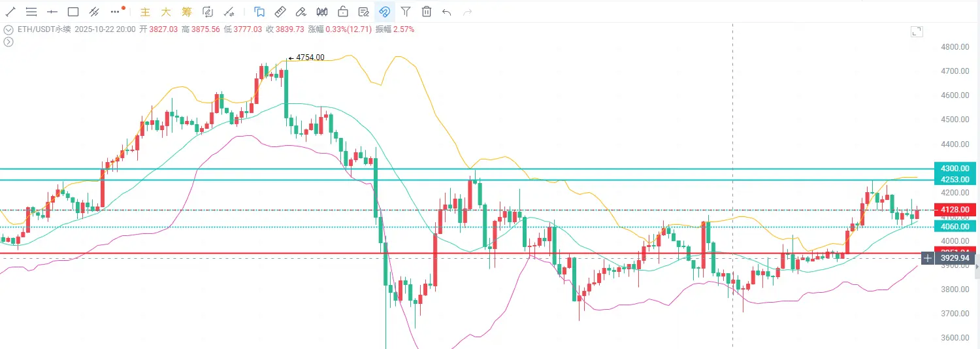
Task: Click the red 4128.00 price label
Action: click(955, 210)
